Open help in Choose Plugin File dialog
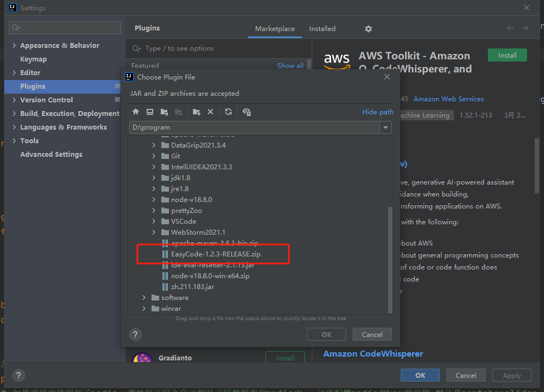The width and height of the screenshot is (544, 392). [x=135, y=334]
